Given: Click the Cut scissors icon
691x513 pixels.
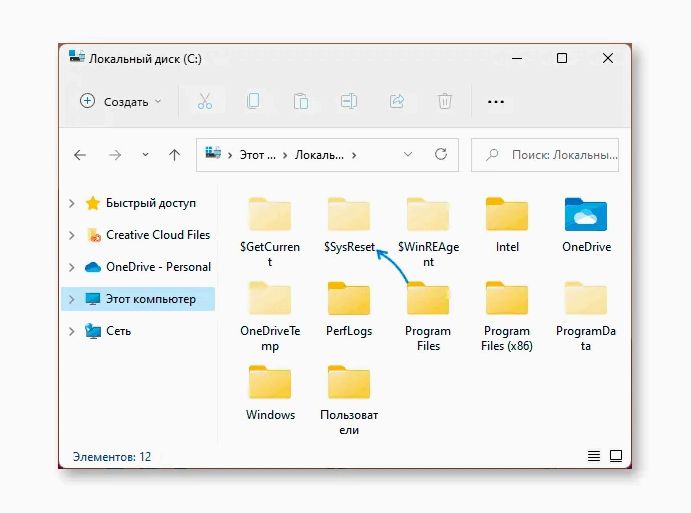Looking at the screenshot, I should pyautogui.click(x=204, y=101).
